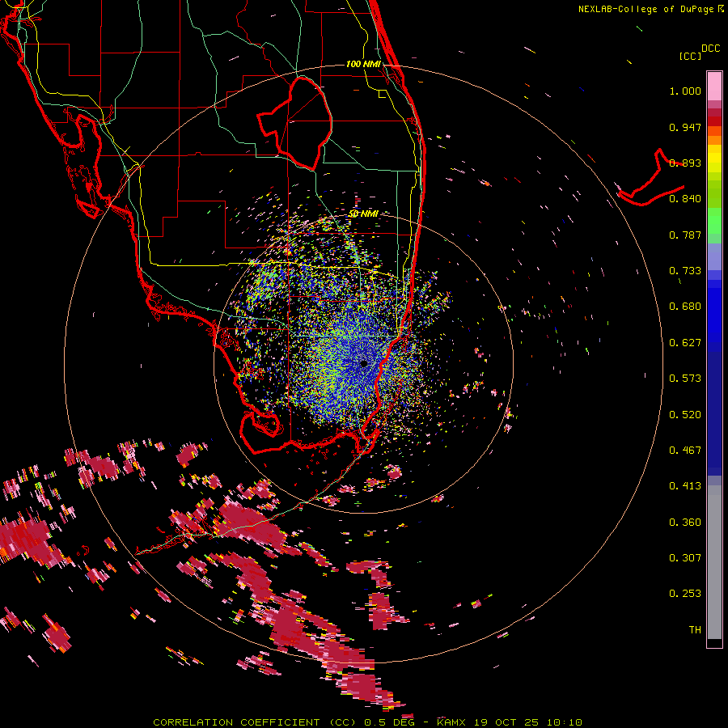Click the 10:10 timestamp in the caption
This screenshot has height=728, width=728.
click(564, 722)
